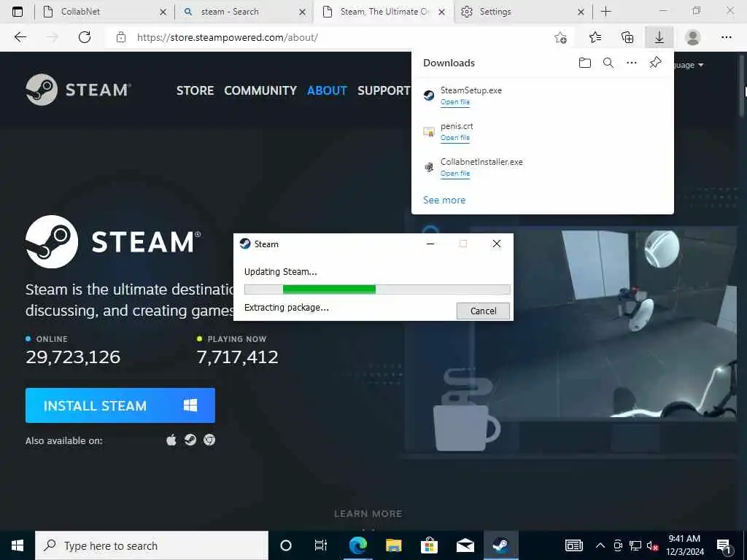This screenshot has width=747, height=560.
Task: Click the Downloads toolbar button
Action: 659,37
